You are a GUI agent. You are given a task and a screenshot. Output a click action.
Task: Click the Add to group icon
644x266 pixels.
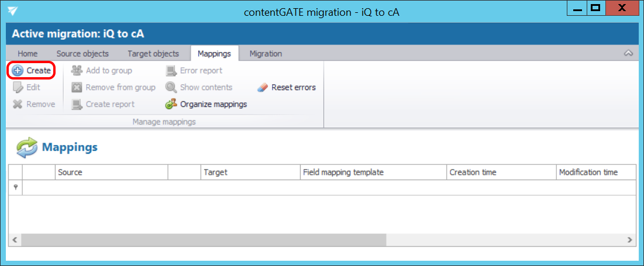coord(77,71)
